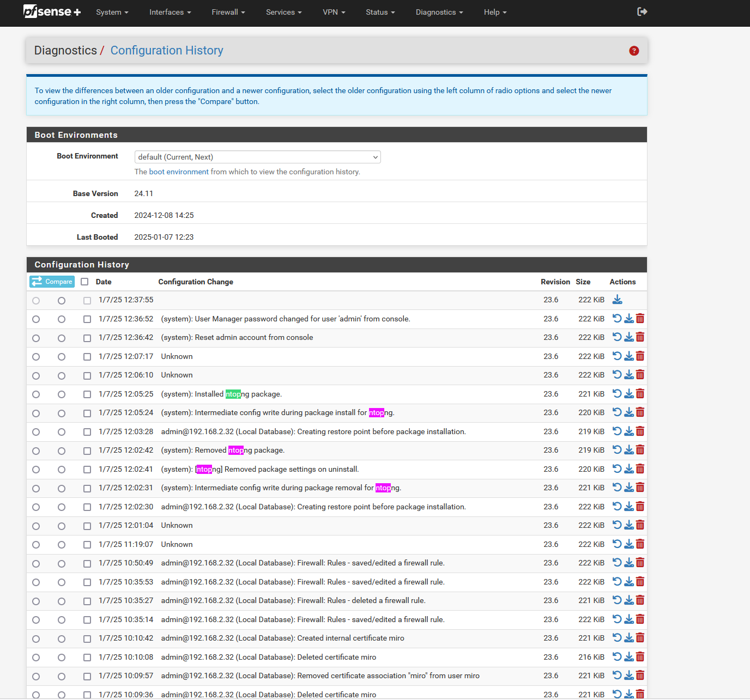This screenshot has height=700, width=750.
Task: Expand the Firewall menu
Action: [x=228, y=12]
